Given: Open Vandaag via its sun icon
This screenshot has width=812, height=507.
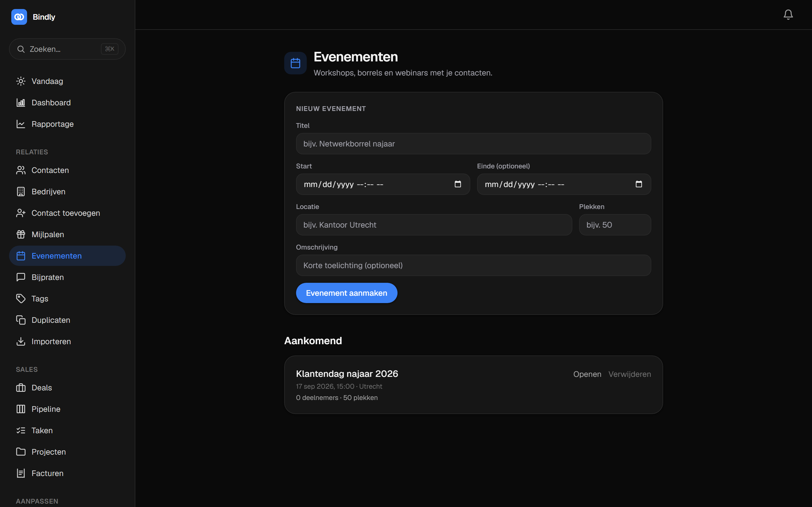Looking at the screenshot, I should coord(21,81).
